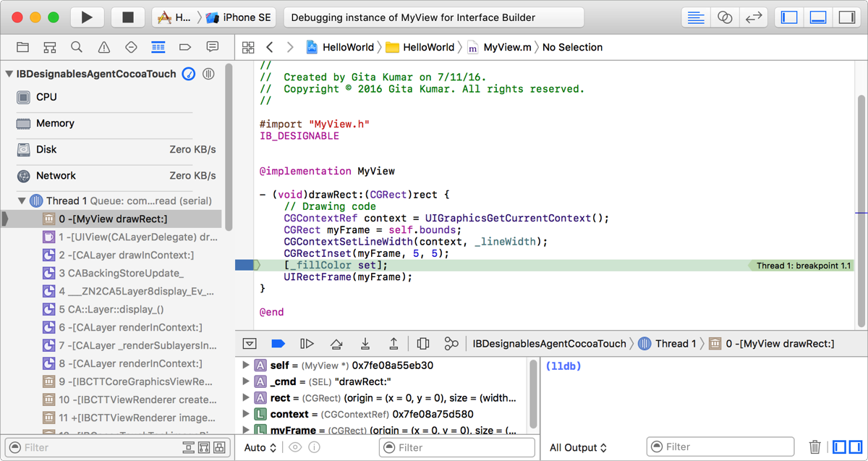
Task: Click the Run play button
Action: click(87, 17)
